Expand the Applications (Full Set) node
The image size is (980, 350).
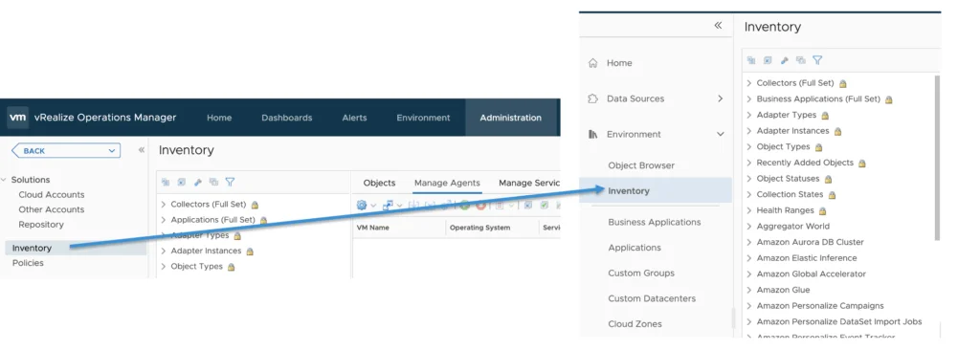click(x=164, y=220)
